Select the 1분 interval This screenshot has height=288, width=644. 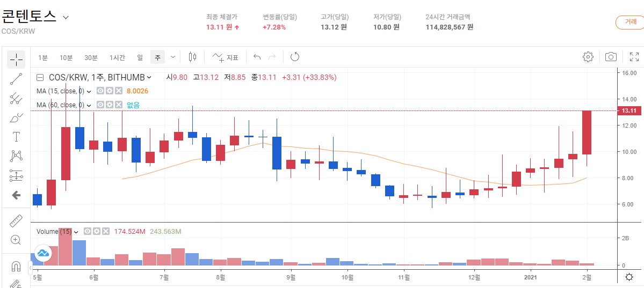coord(43,57)
